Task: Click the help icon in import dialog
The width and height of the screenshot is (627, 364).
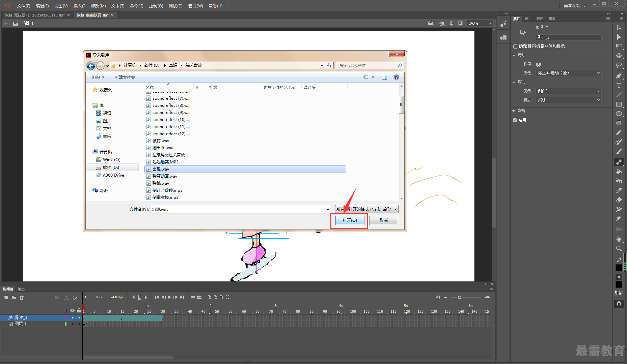Action: [x=397, y=77]
